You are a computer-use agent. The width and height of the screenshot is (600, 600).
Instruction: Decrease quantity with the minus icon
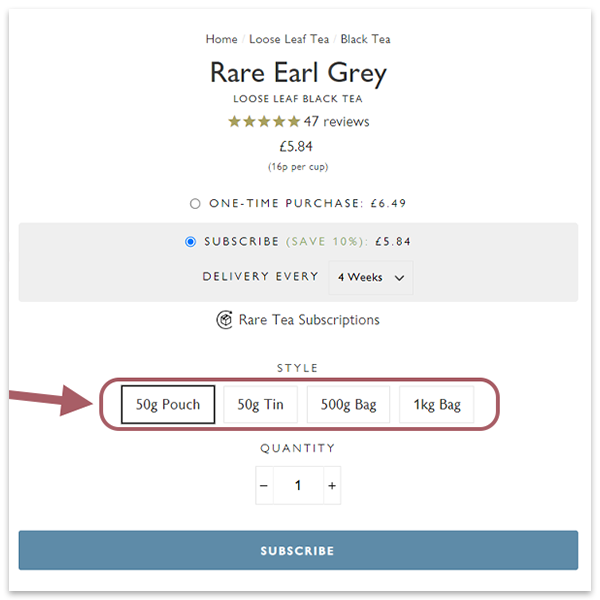tap(264, 486)
